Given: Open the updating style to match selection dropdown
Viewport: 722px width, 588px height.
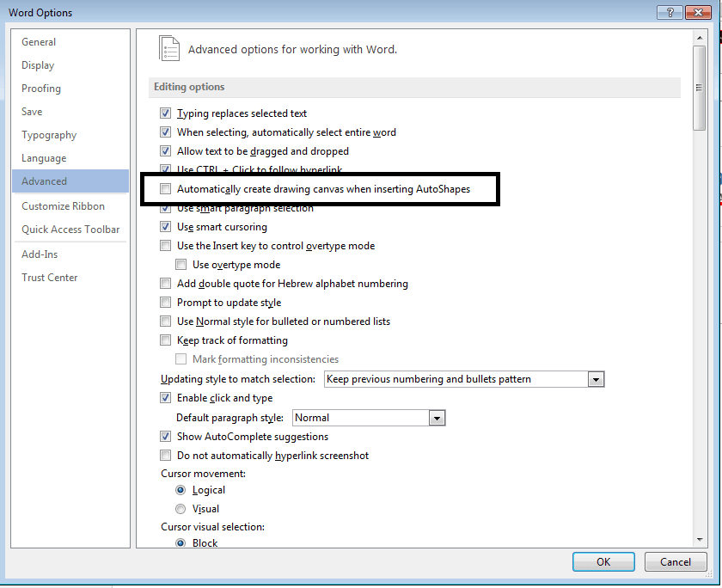Looking at the screenshot, I should pyautogui.click(x=597, y=378).
